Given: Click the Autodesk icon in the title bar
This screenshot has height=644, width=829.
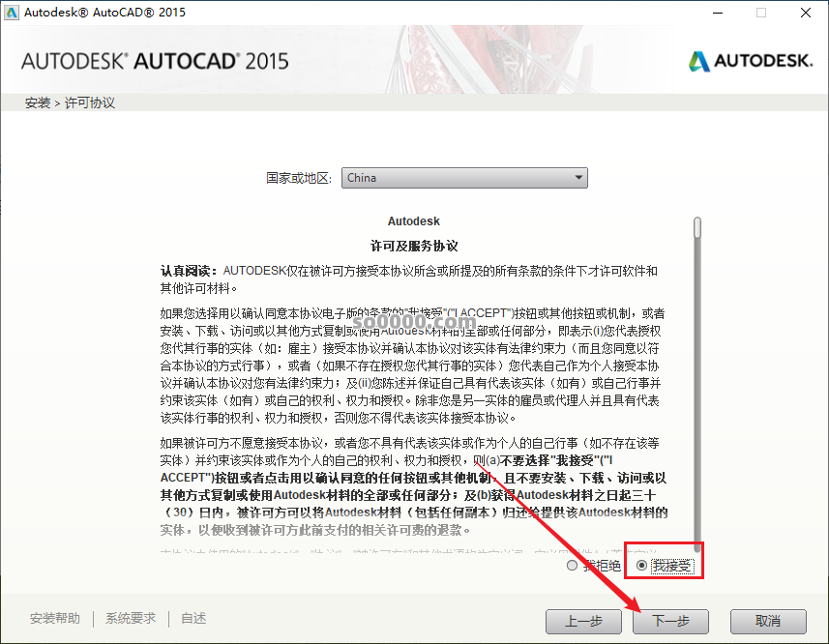Looking at the screenshot, I should (x=14, y=13).
